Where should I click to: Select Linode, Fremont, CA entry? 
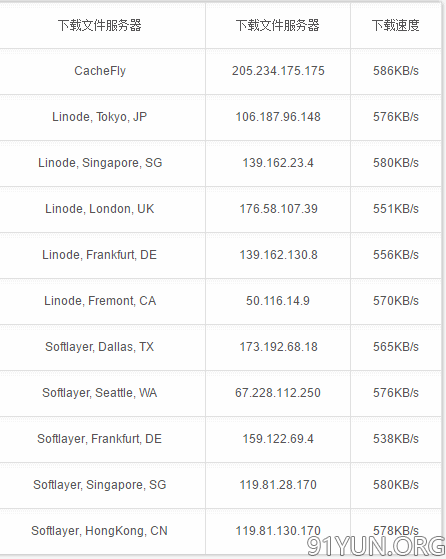point(100,301)
